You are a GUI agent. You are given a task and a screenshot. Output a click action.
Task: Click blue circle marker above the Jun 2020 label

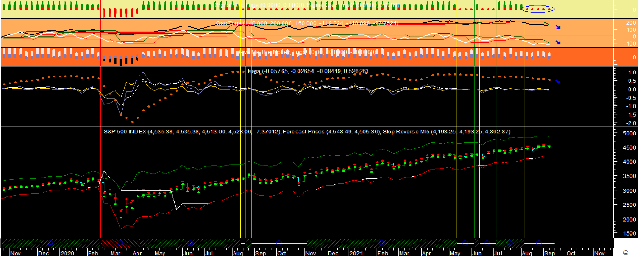[x=190, y=243]
